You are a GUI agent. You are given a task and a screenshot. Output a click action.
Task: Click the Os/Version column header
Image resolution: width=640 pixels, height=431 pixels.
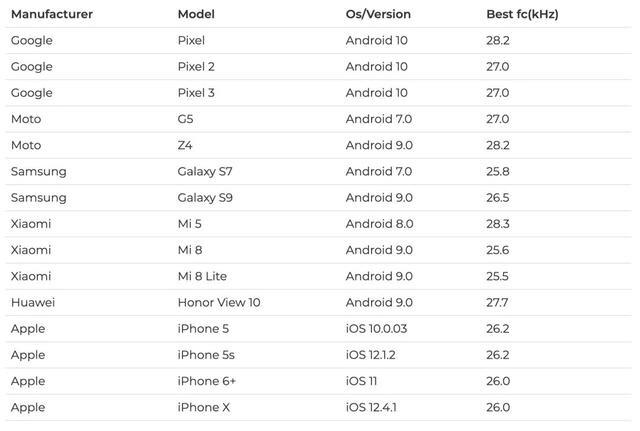[x=378, y=14]
